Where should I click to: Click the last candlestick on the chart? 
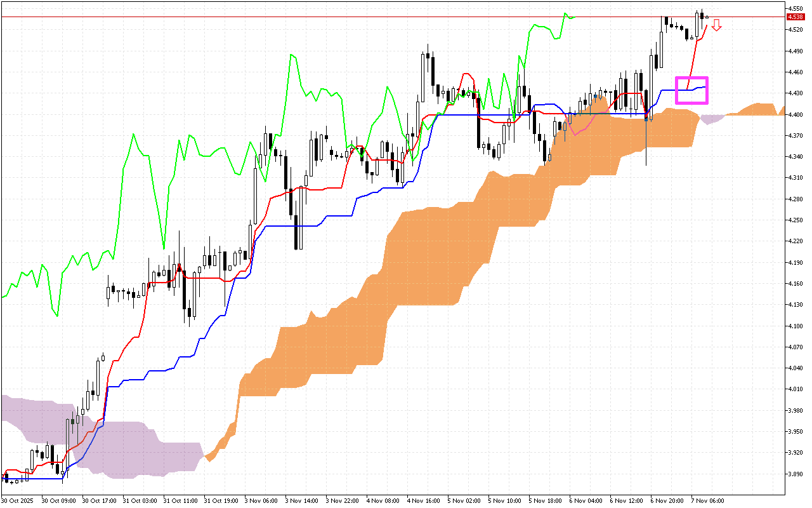[707, 17]
